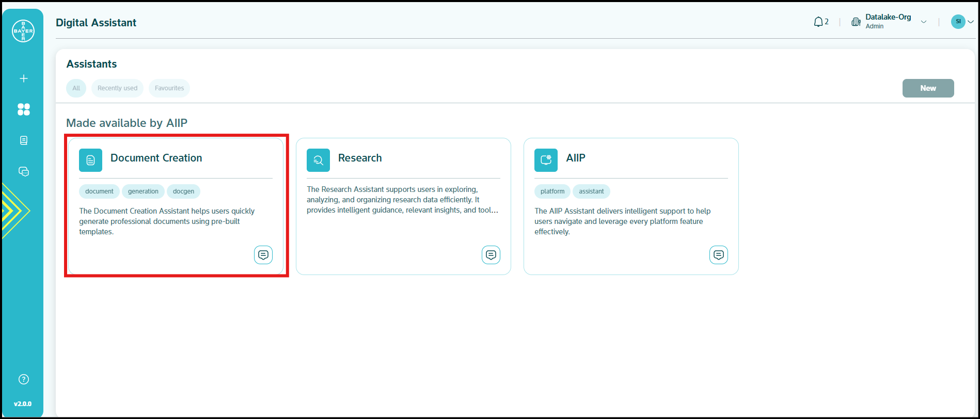Show Favourites assistants

coord(169,88)
